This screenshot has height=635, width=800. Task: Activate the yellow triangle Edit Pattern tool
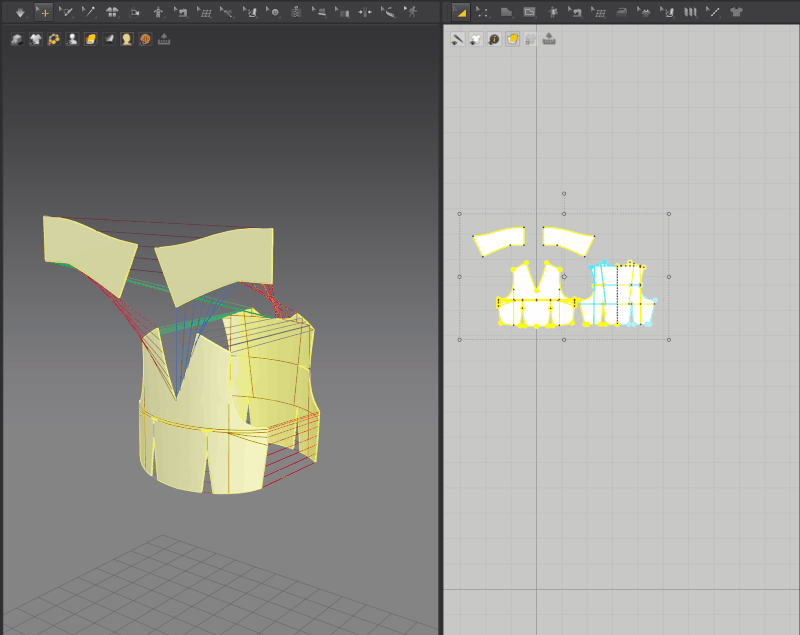[460, 12]
